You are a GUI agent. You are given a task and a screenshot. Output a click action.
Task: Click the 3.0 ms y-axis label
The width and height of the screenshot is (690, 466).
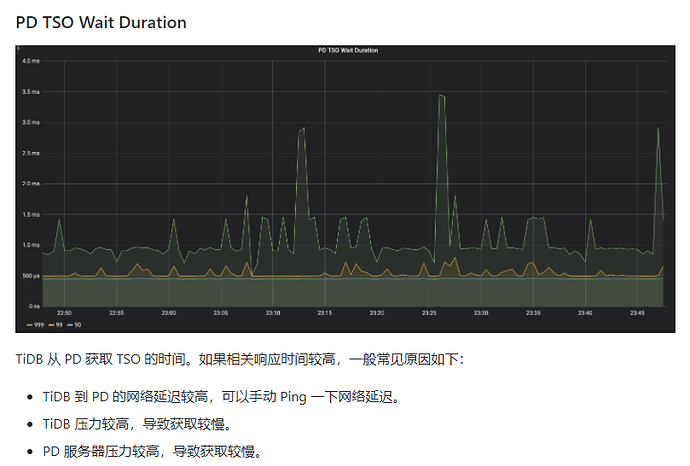pos(31,122)
